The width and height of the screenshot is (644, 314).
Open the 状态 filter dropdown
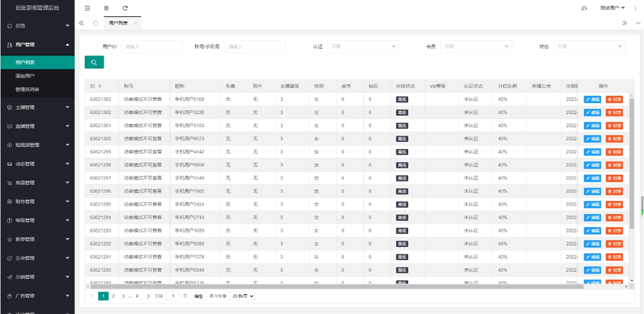click(x=589, y=47)
